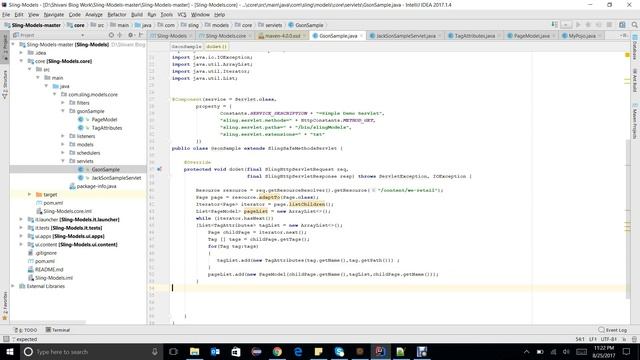Switch to MyPojo.java tab
This screenshot has width=640, height=360.
582,36
